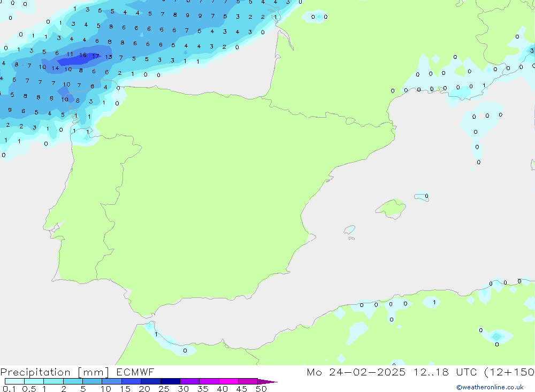535x392 pixels.
Task: Click the 'Precipitation' title text
Action: coord(35,372)
